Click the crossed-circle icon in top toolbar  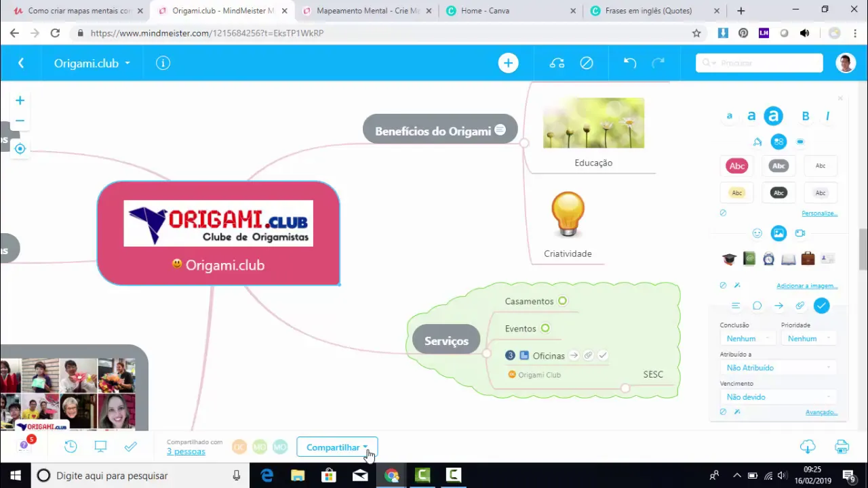coord(587,63)
